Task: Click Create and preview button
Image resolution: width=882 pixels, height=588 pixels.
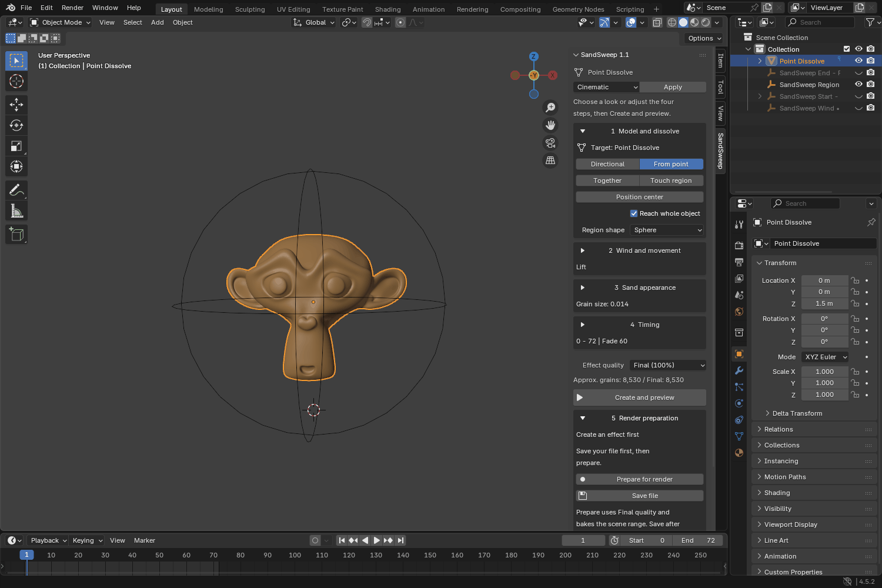Action: tap(640, 397)
